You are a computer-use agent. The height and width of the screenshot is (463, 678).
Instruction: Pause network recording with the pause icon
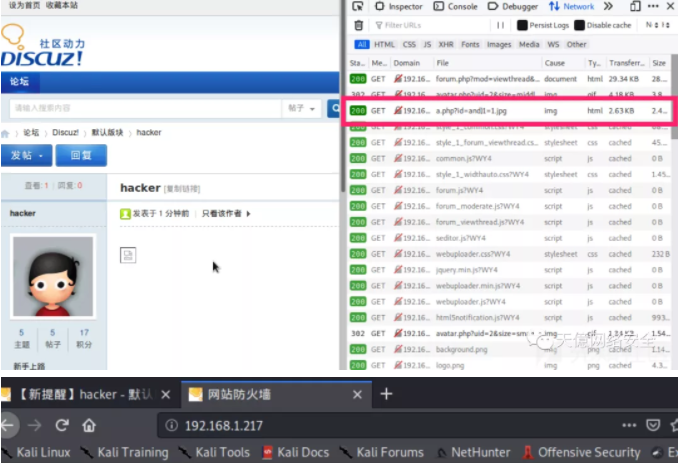500,26
